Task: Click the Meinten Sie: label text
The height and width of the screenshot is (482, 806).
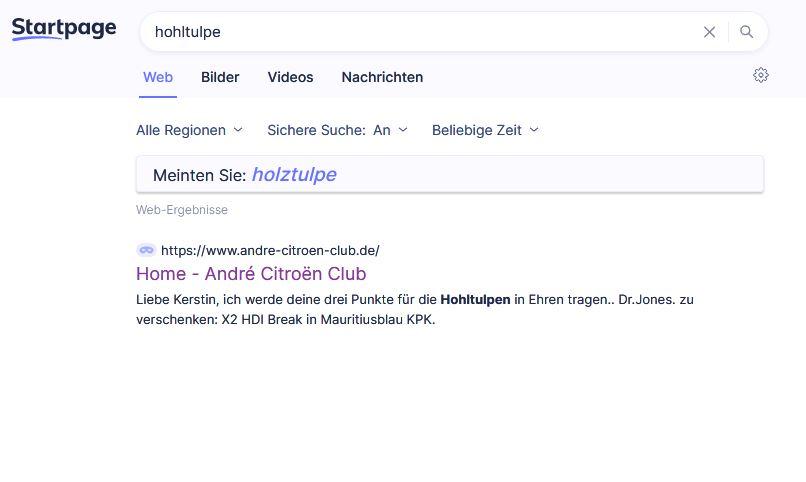Action: click(x=199, y=175)
